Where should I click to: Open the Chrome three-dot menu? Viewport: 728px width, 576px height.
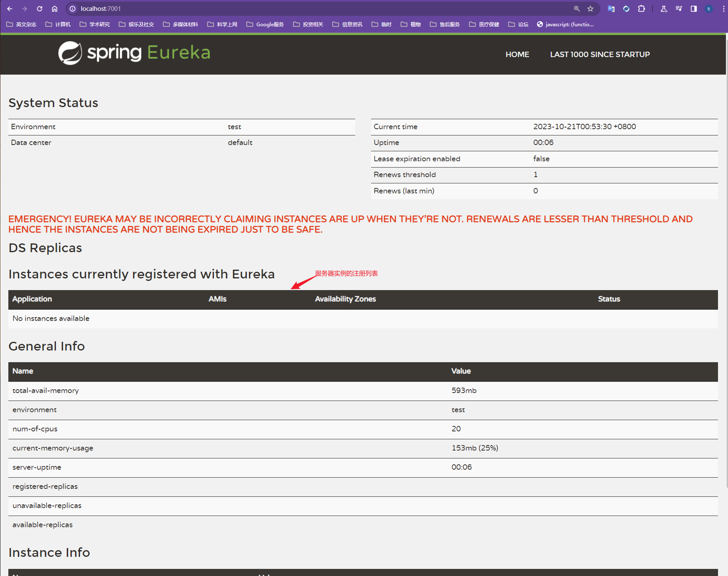pos(723,9)
